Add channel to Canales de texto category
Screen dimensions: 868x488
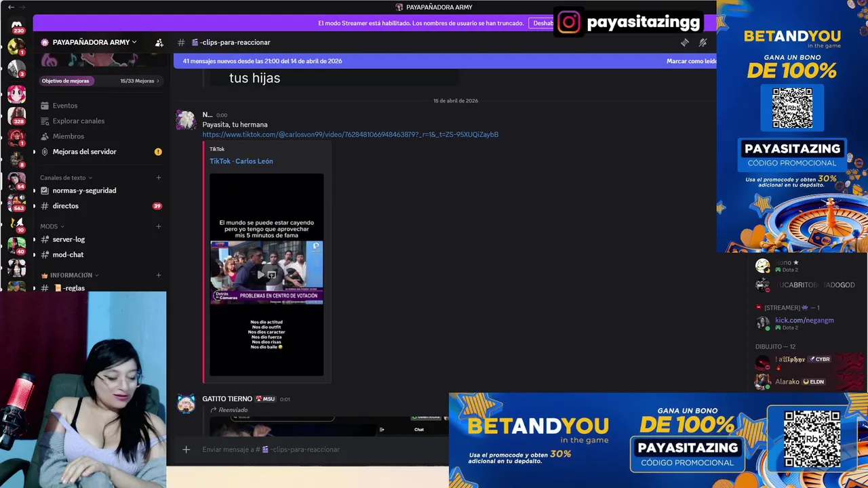point(159,178)
